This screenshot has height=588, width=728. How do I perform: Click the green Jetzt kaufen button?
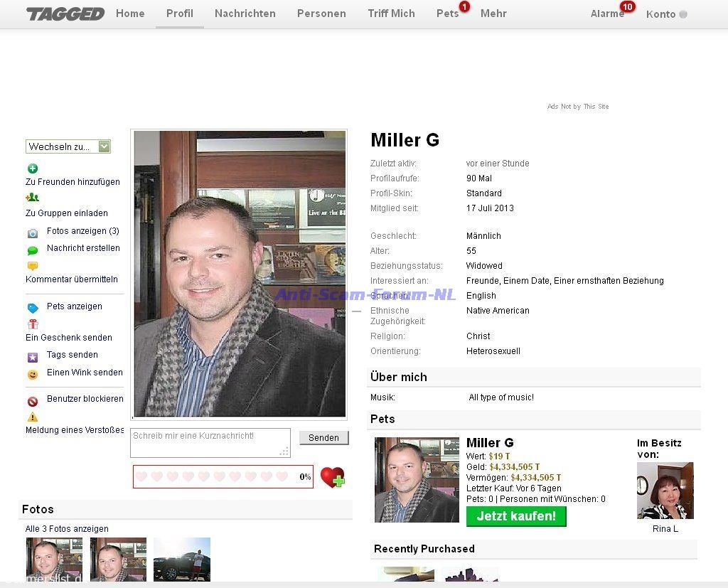point(516,516)
